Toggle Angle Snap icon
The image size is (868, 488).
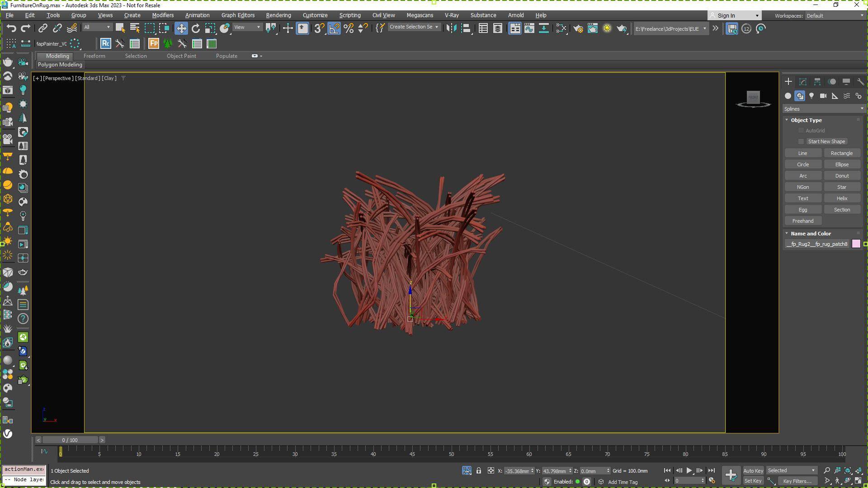[334, 28]
